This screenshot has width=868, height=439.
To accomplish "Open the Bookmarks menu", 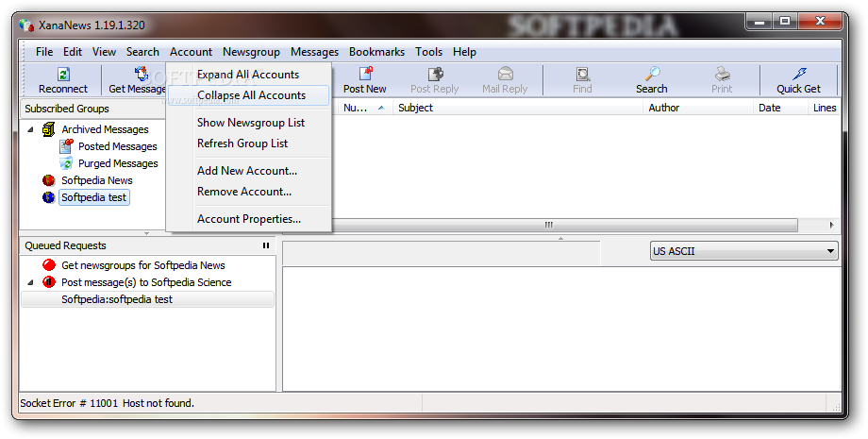I will click(377, 52).
